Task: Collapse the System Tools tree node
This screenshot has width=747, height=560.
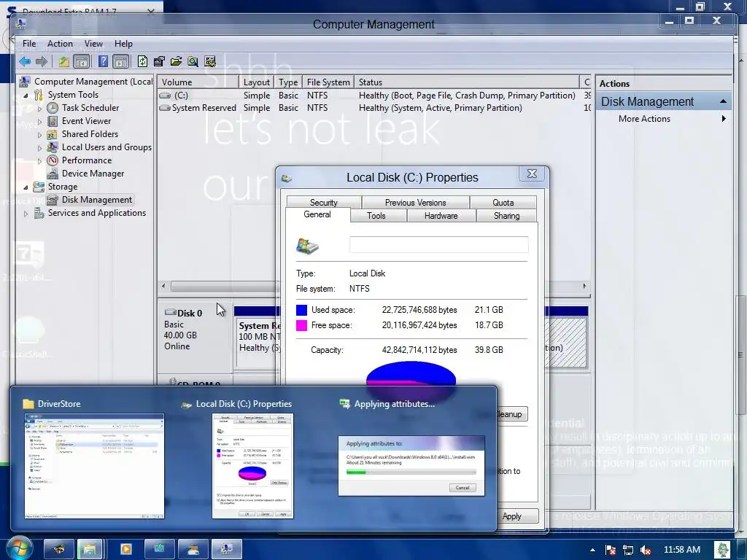Action: (26, 96)
